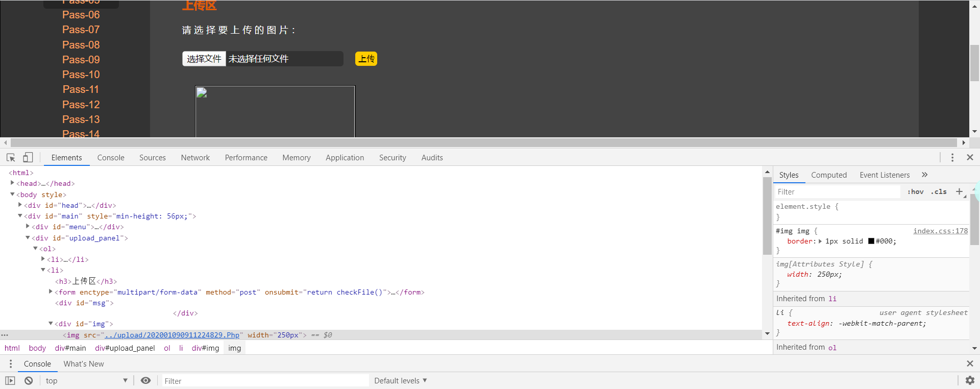Click the yellow 上传 upload button

click(366, 59)
